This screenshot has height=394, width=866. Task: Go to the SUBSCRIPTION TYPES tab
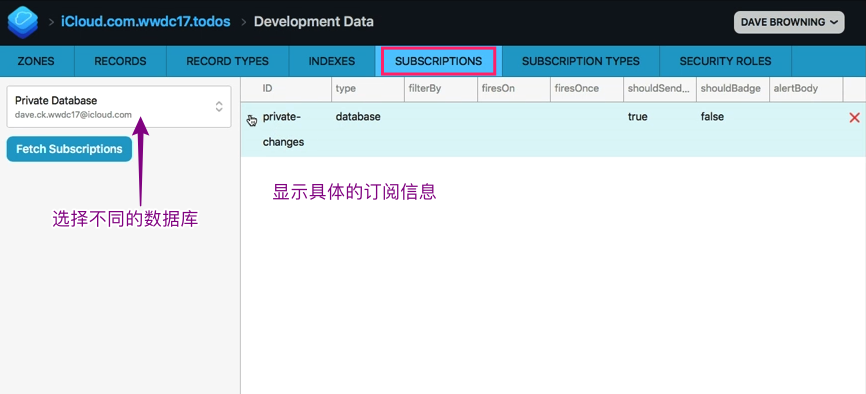coord(580,61)
